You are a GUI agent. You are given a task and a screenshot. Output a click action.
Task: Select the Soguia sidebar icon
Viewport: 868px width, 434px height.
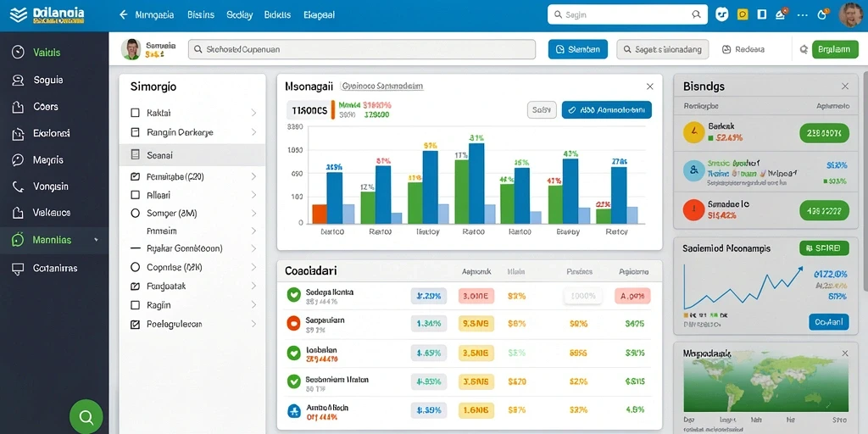(19, 81)
